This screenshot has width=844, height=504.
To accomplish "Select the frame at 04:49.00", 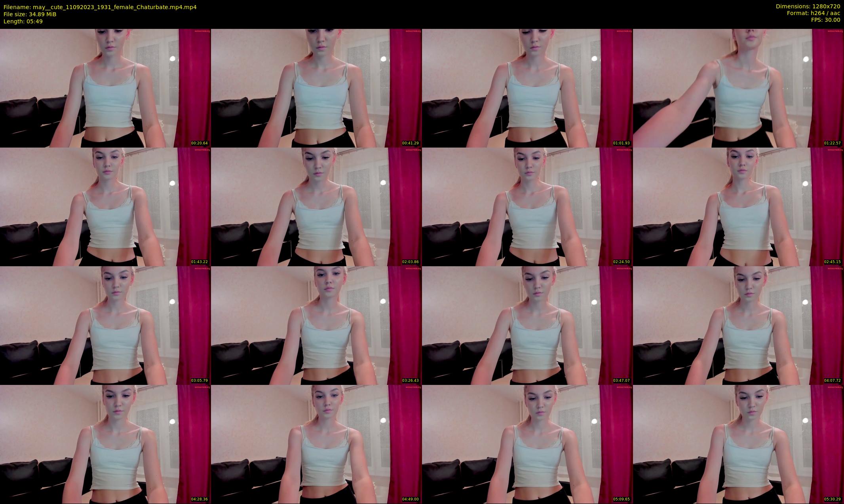I will (316, 444).
